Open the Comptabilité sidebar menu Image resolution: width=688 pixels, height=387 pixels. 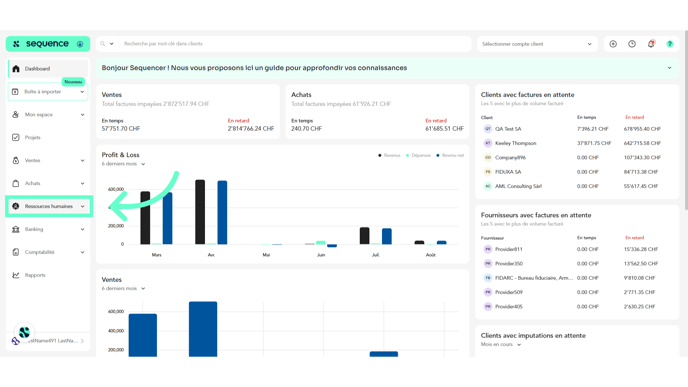click(x=48, y=252)
